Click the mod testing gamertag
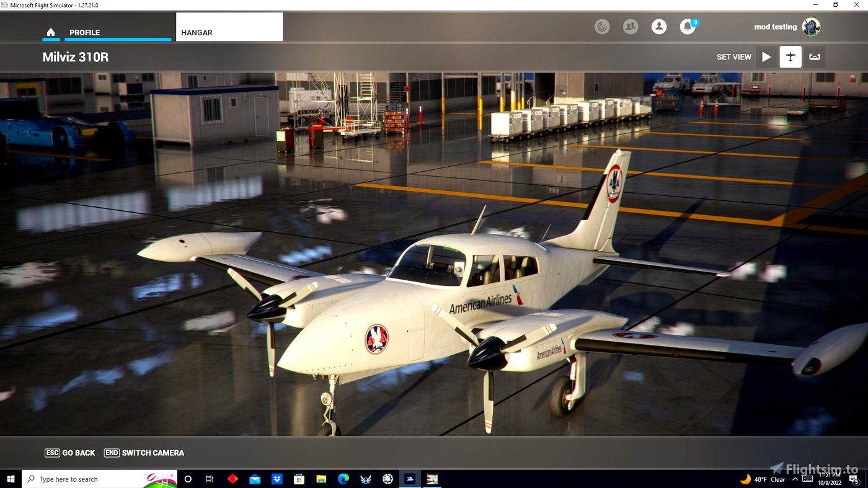The height and width of the screenshot is (488, 868). point(775,27)
